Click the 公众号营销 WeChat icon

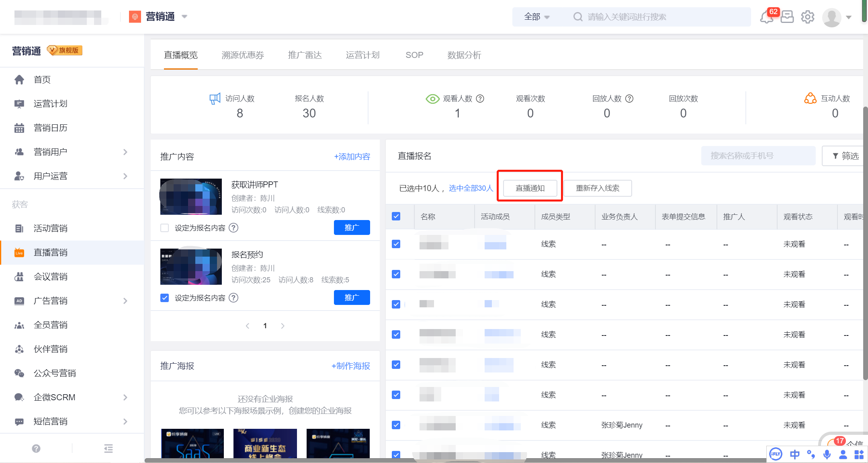(19, 373)
